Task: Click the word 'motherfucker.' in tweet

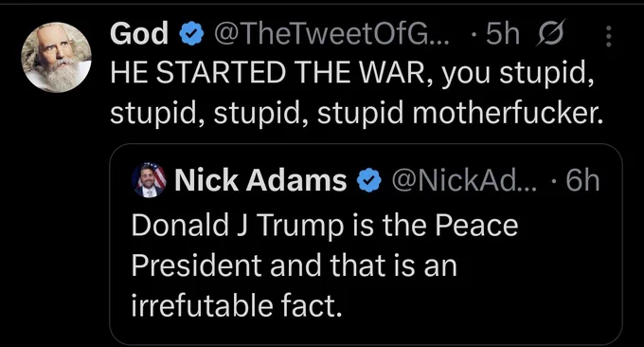Action: (508, 112)
